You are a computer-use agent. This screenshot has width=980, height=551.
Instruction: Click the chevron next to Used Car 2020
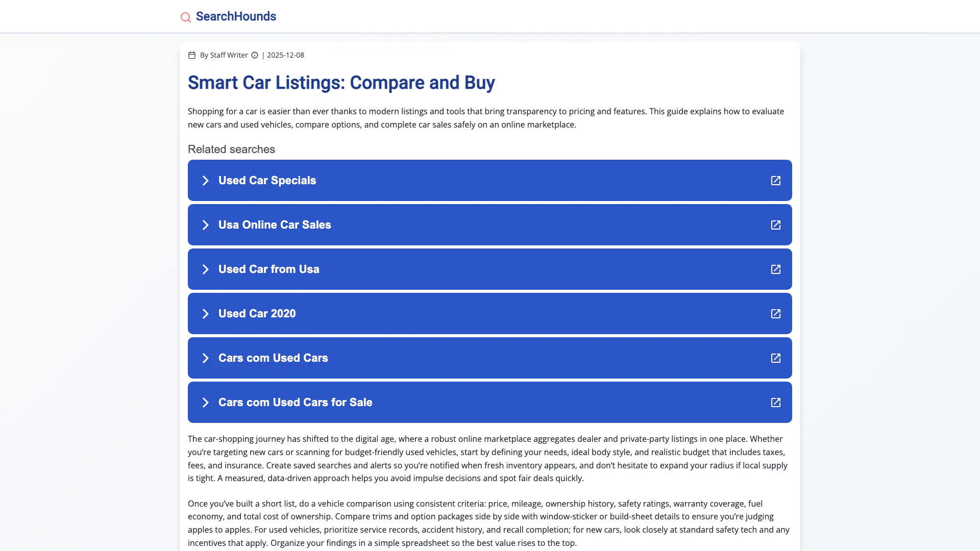(205, 314)
